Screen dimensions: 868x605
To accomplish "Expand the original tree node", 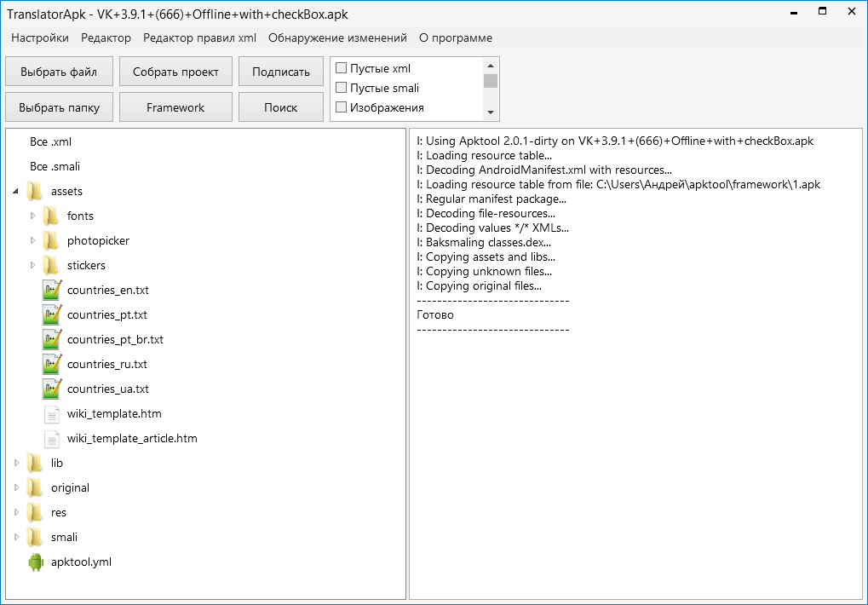I will pyautogui.click(x=16, y=487).
